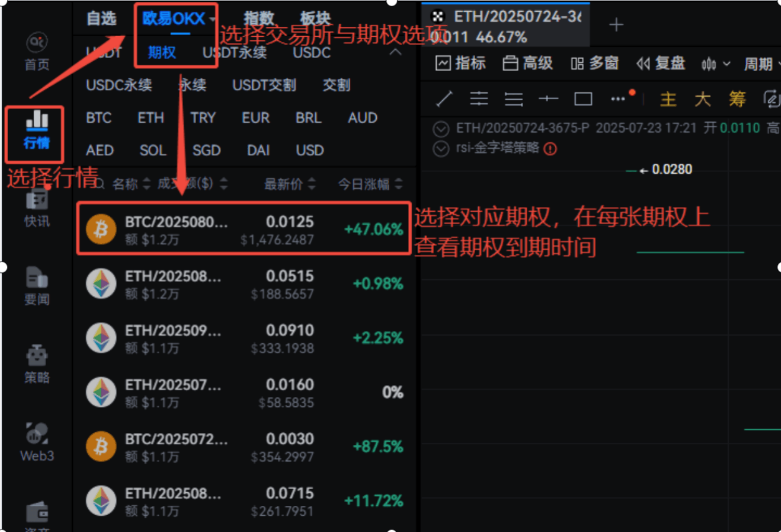Select the ETH option row showing +11.72%

click(x=245, y=501)
